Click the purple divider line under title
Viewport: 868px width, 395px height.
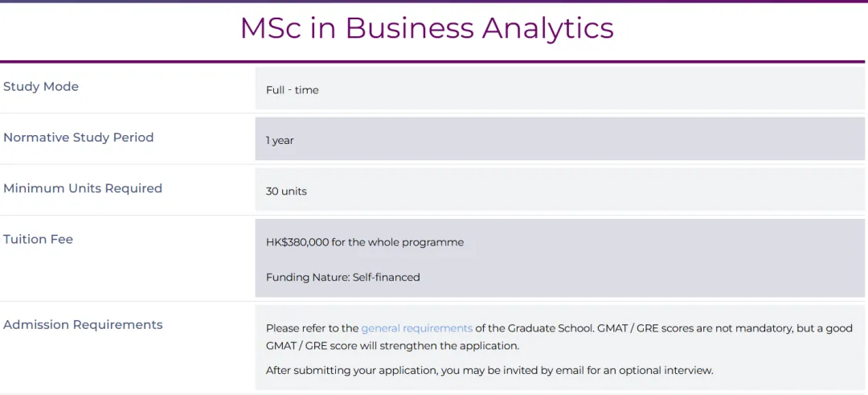(x=432, y=61)
